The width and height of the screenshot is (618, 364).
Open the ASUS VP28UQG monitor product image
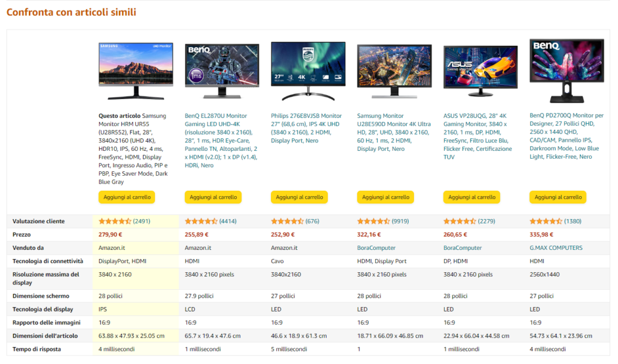pos(480,71)
